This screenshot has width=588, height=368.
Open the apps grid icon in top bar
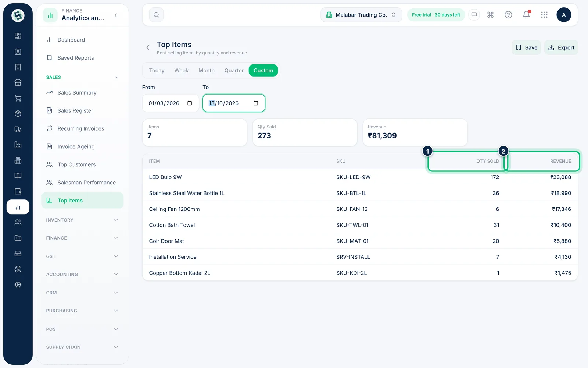(x=544, y=15)
